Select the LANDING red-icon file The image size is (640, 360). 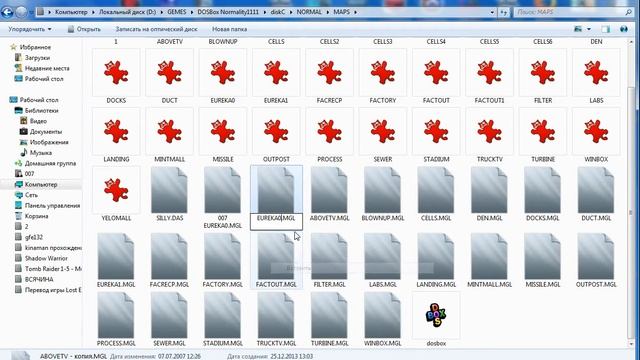[x=116, y=136]
